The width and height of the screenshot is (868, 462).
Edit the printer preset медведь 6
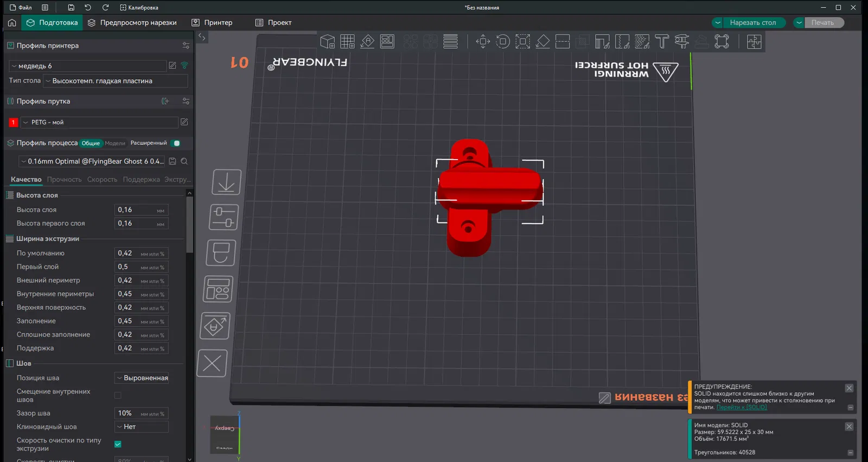point(173,66)
